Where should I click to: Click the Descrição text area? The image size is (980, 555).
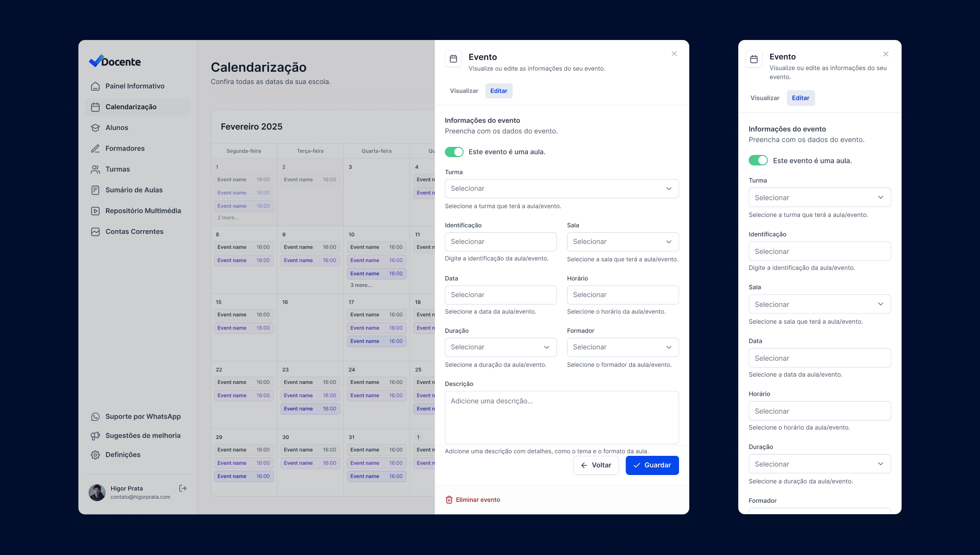561,417
